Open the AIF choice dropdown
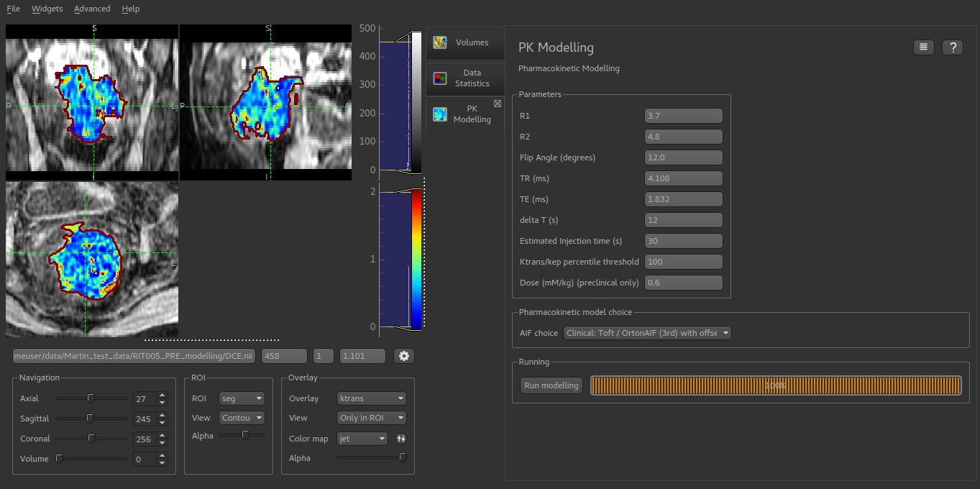 tap(647, 333)
